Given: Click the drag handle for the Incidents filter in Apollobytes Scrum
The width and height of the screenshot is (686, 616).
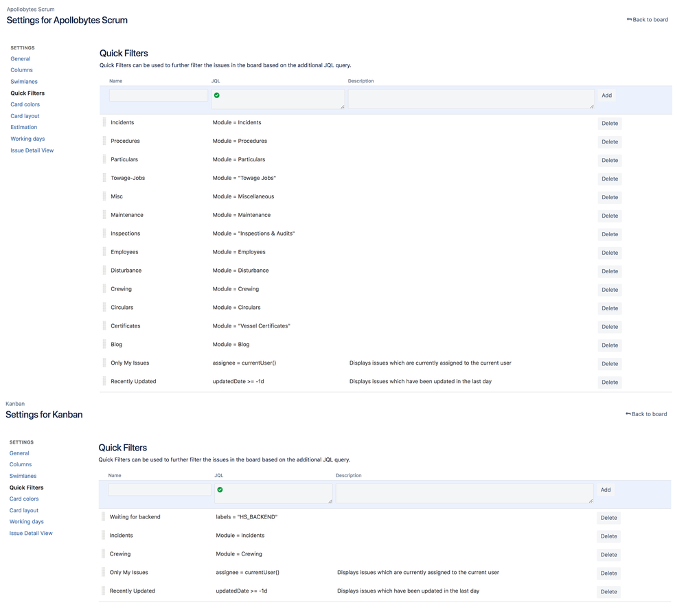Looking at the screenshot, I should click(x=104, y=122).
